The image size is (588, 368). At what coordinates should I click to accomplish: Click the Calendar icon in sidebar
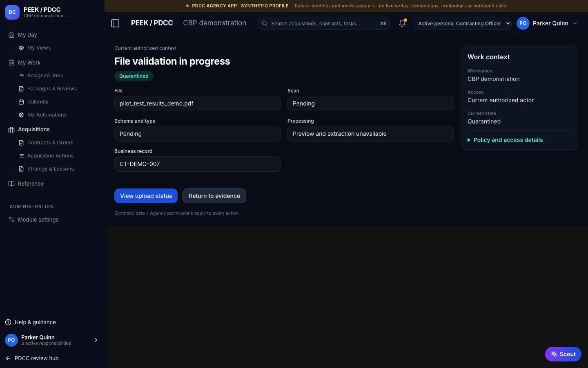pos(21,102)
